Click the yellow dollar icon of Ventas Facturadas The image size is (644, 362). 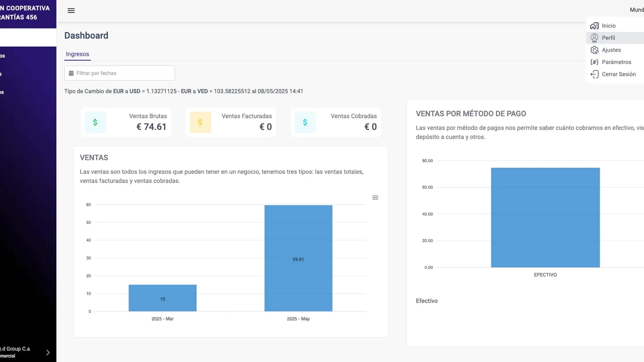coord(200,122)
